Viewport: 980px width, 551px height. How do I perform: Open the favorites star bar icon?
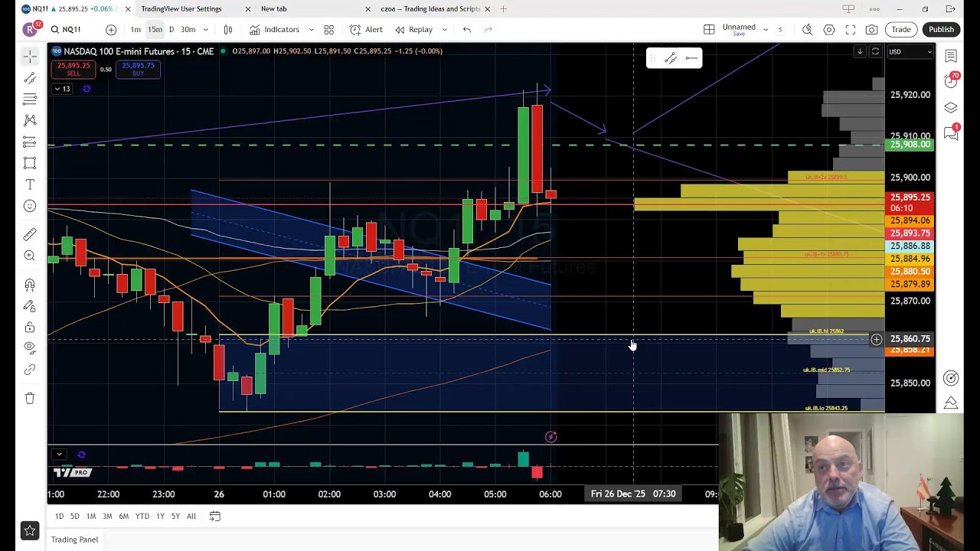[30, 530]
